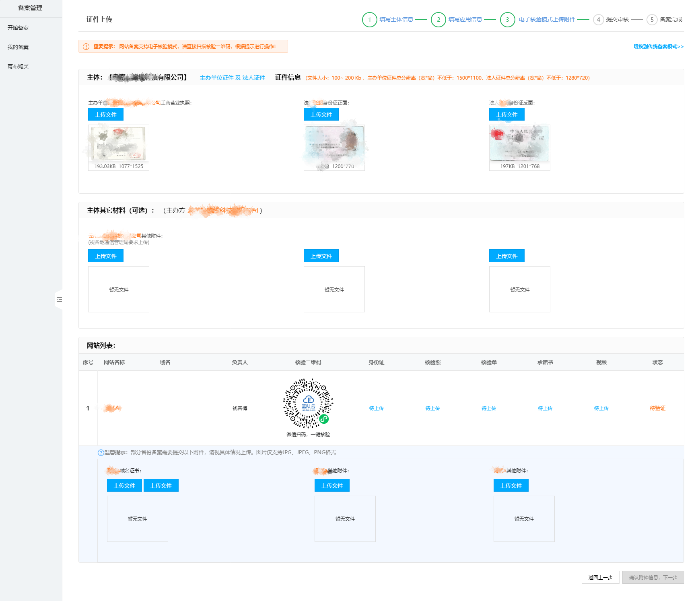
Task: Select step 1 circle 填写主体信息
Action: tap(369, 20)
